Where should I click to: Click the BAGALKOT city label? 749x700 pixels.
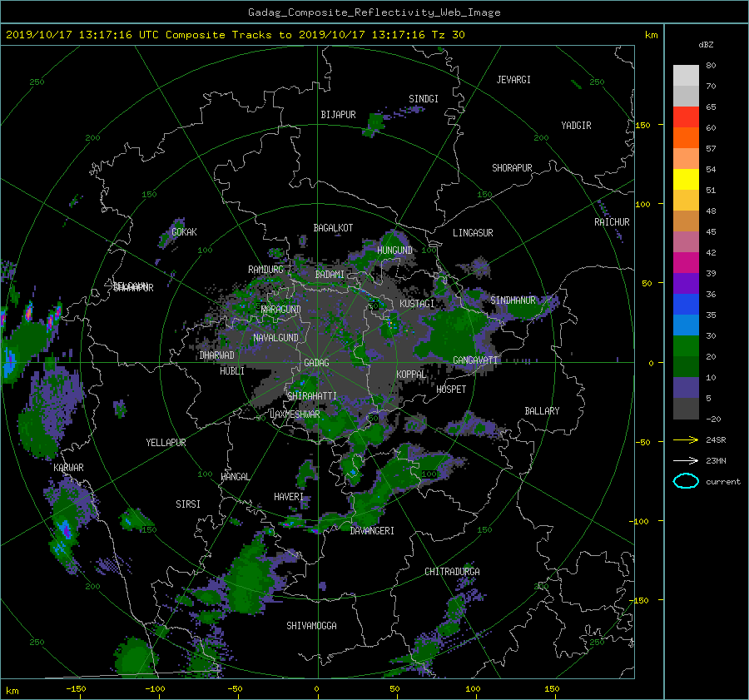(333, 228)
